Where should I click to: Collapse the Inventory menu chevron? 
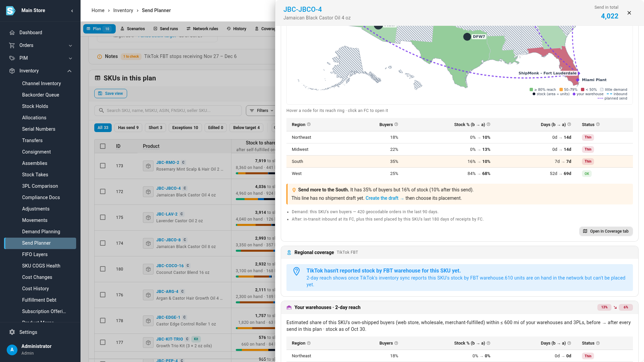coord(69,71)
